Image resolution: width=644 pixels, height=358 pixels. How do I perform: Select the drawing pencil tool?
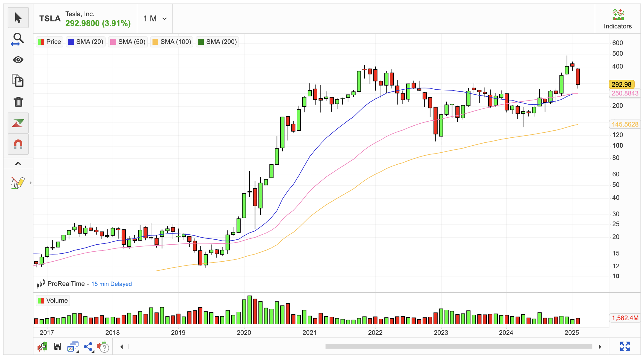click(x=18, y=183)
